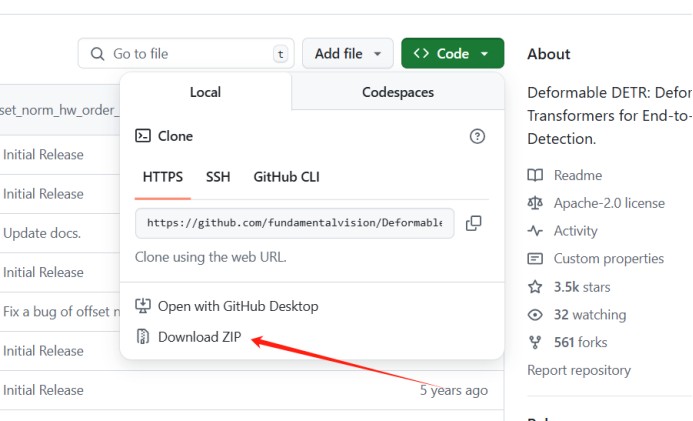Click the ZIP file icon
This screenshot has width=693, height=421.
coord(142,337)
